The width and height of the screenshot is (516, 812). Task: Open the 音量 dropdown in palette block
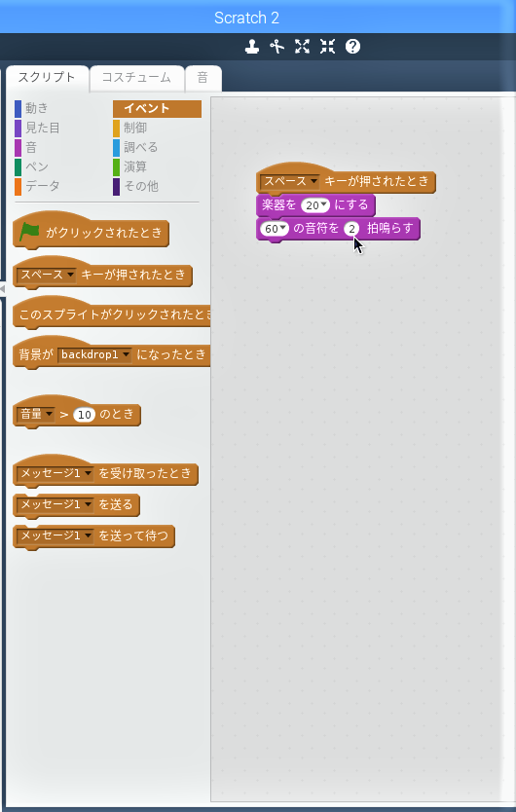[x=36, y=415]
